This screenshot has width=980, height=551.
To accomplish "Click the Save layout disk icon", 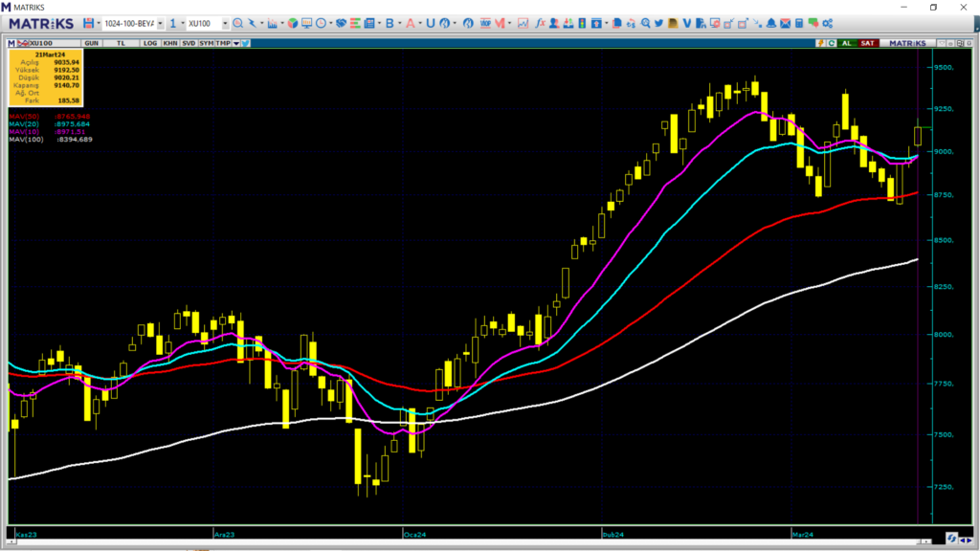I will (88, 23).
